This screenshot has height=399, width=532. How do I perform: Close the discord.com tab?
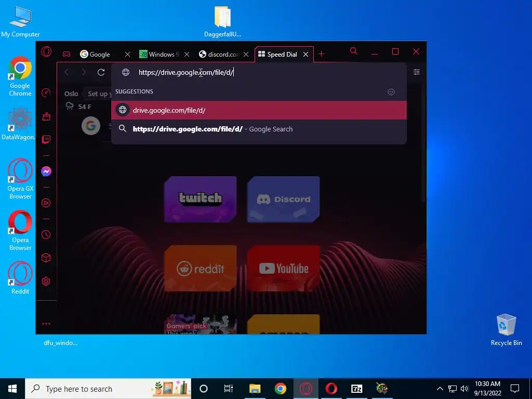point(246,54)
